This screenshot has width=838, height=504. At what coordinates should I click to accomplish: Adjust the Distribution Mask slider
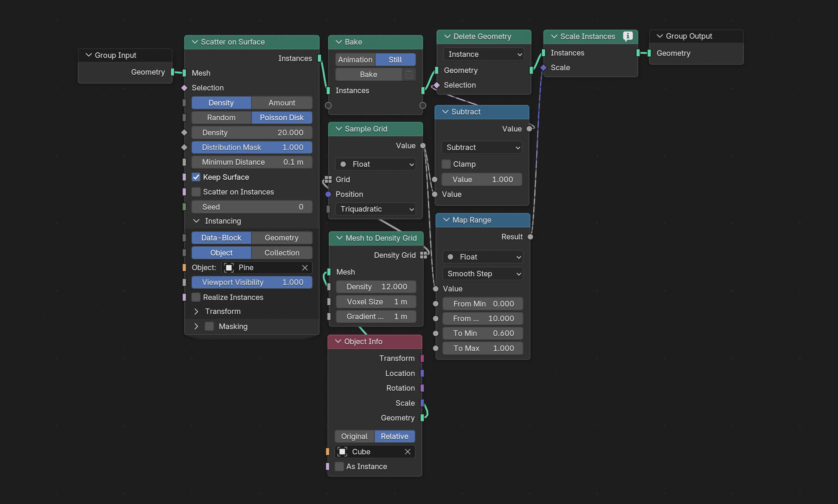pos(252,147)
